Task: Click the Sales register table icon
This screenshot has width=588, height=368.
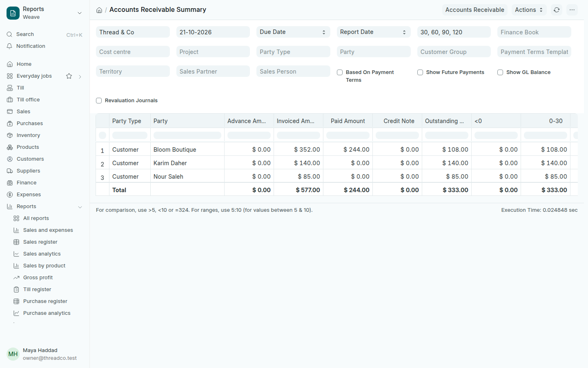Action: [16, 242]
